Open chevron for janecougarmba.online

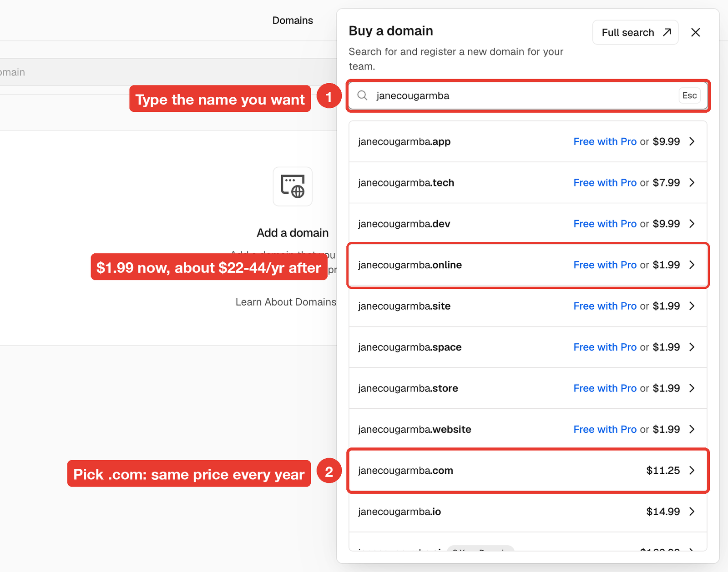(x=692, y=265)
